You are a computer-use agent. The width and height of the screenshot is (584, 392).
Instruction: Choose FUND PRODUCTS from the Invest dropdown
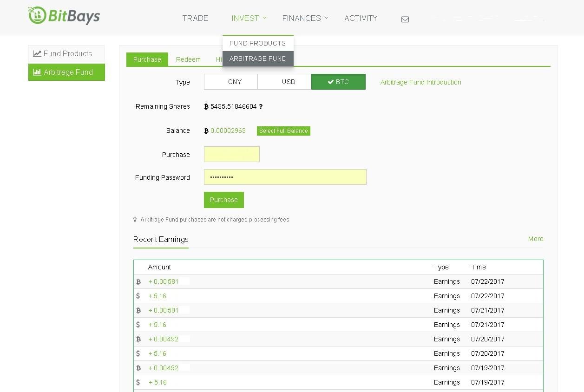point(258,43)
